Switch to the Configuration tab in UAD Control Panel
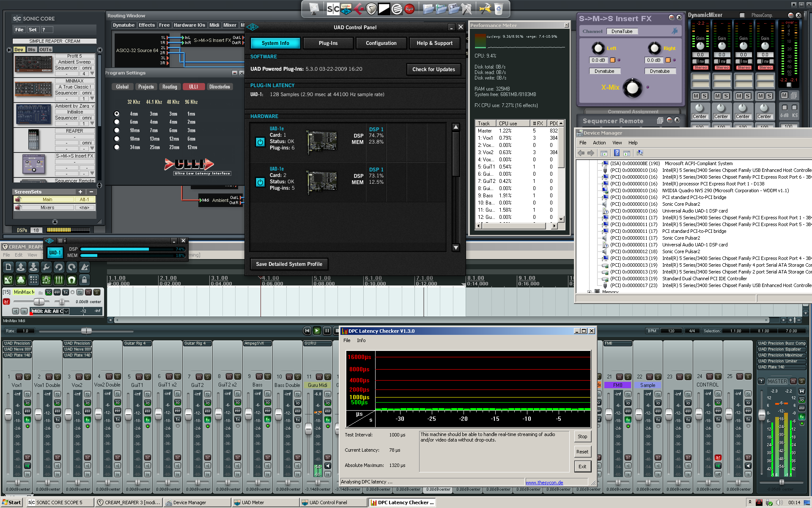812x508 pixels. [381, 43]
